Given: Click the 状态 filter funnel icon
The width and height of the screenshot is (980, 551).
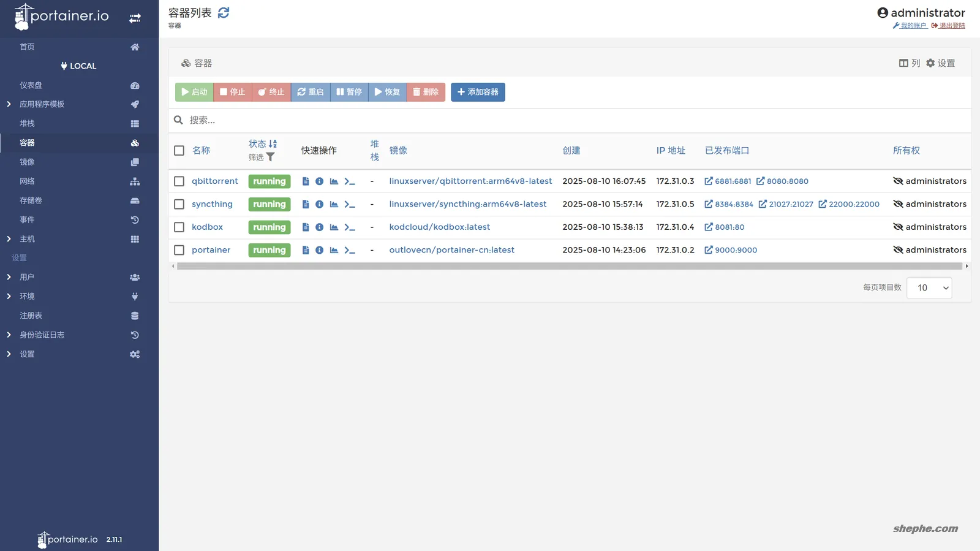Looking at the screenshot, I should pos(270,158).
